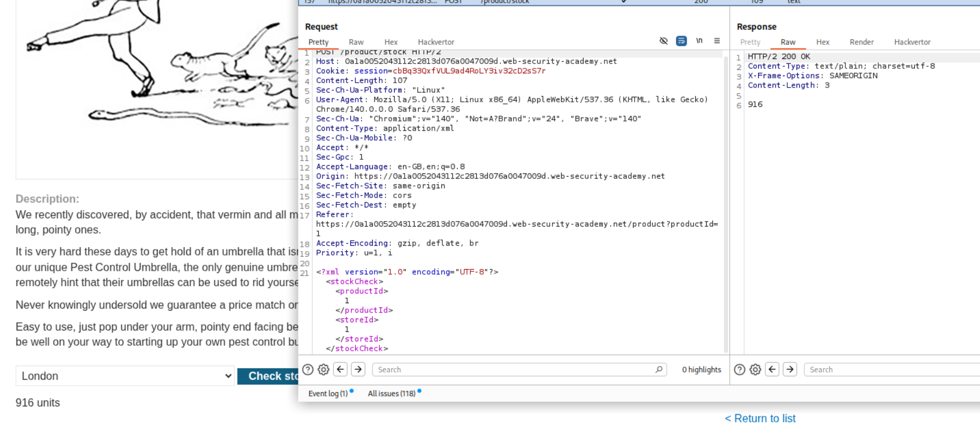Click the magnifier icon in Request search

(659, 370)
